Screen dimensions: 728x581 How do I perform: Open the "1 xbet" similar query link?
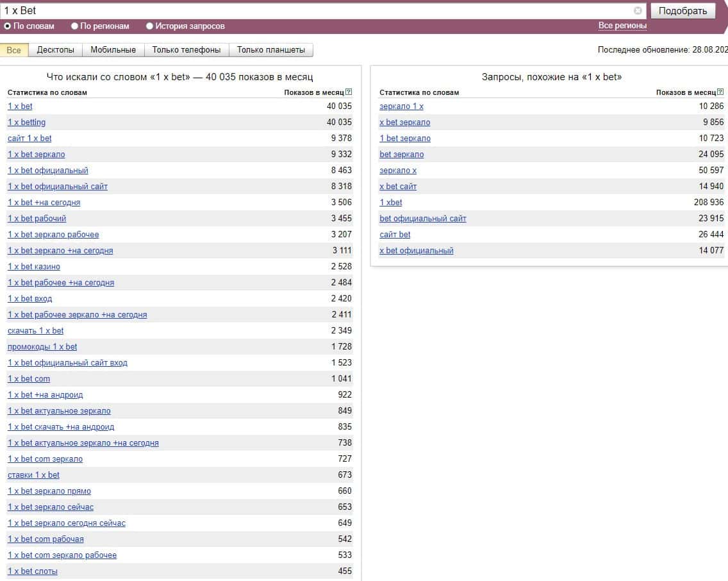coord(391,203)
